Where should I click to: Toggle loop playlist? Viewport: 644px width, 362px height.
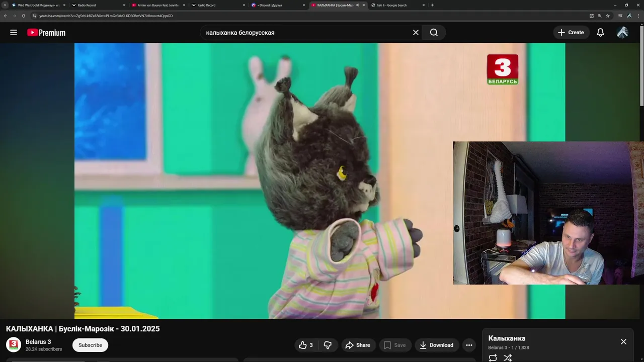[493, 357]
